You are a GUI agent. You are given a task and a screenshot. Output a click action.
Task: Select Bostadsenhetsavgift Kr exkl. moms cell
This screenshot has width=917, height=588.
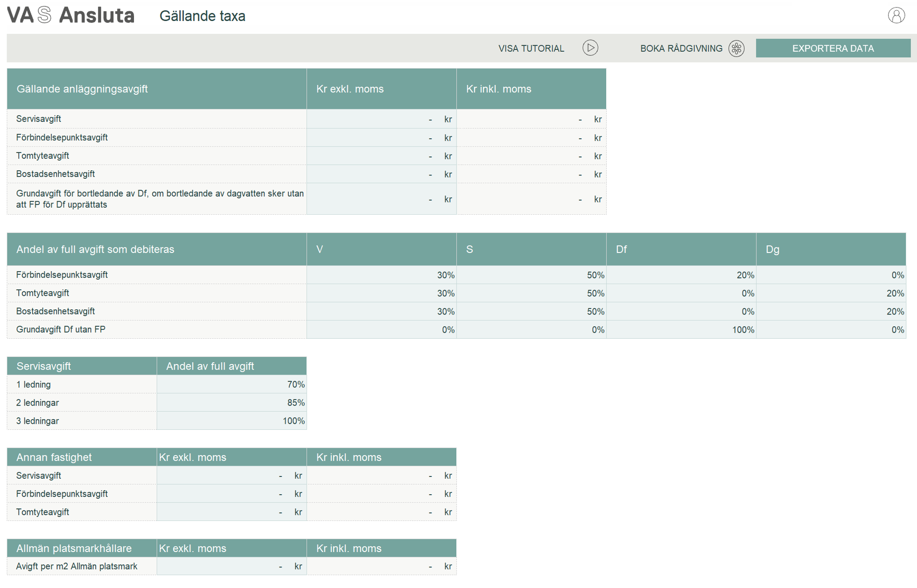[x=381, y=174]
